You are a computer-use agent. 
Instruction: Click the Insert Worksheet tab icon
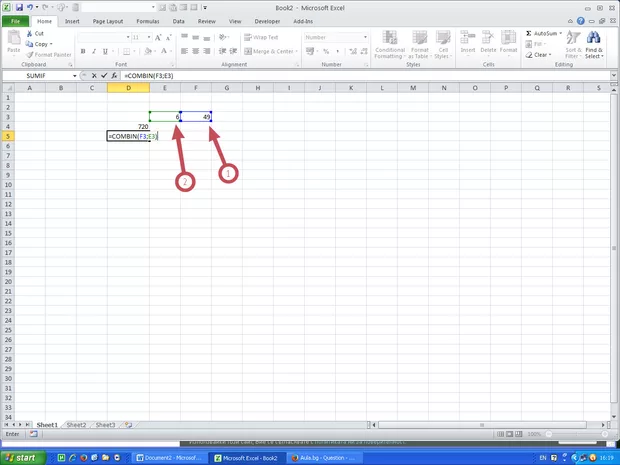[128, 425]
